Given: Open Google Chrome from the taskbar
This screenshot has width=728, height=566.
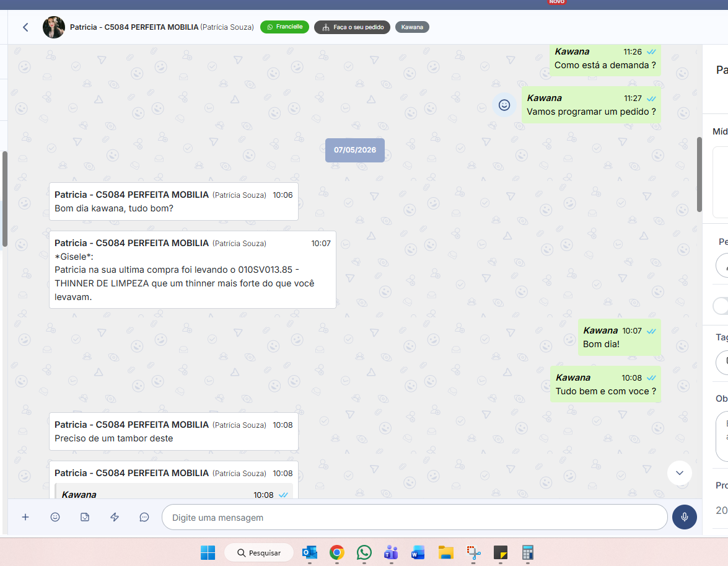Looking at the screenshot, I should pos(337,552).
